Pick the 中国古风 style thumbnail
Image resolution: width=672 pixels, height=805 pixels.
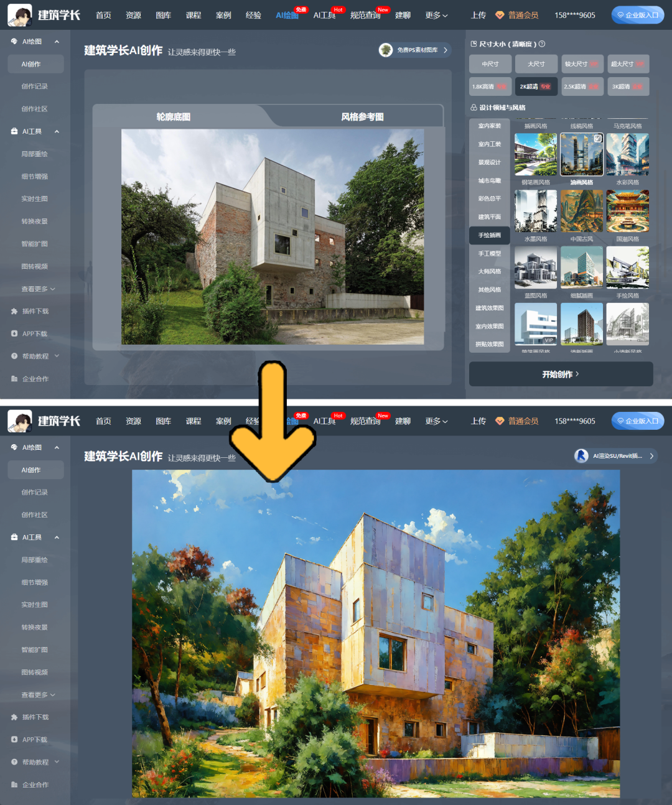pos(582,211)
